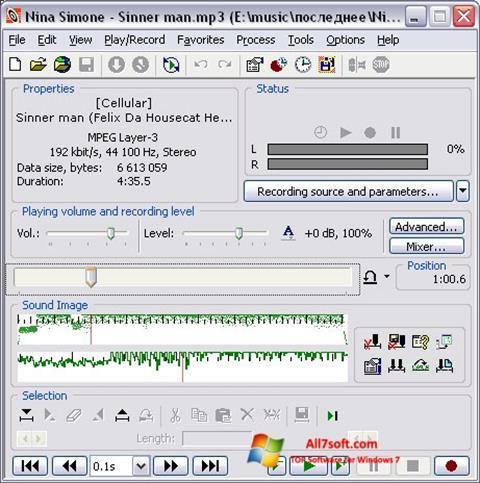Click the data size value 6 613 059
Image resolution: width=480 pixels, height=483 pixels.
[142, 168]
